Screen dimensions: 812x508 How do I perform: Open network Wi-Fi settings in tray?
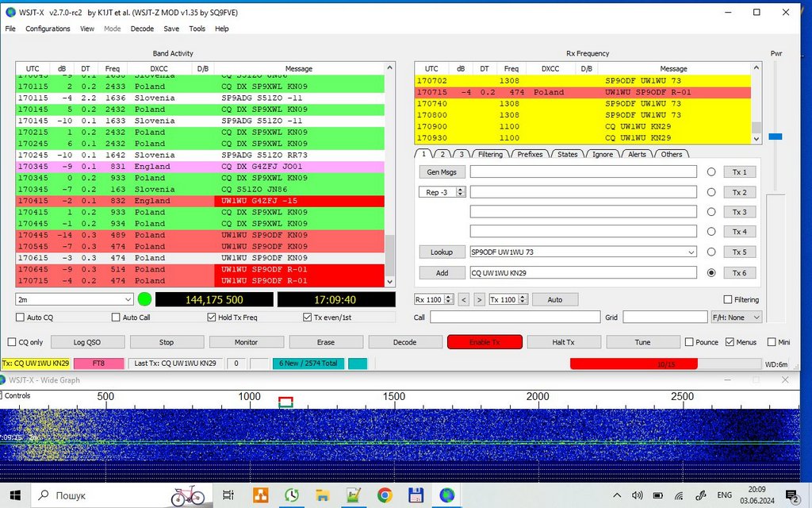point(679,495)
